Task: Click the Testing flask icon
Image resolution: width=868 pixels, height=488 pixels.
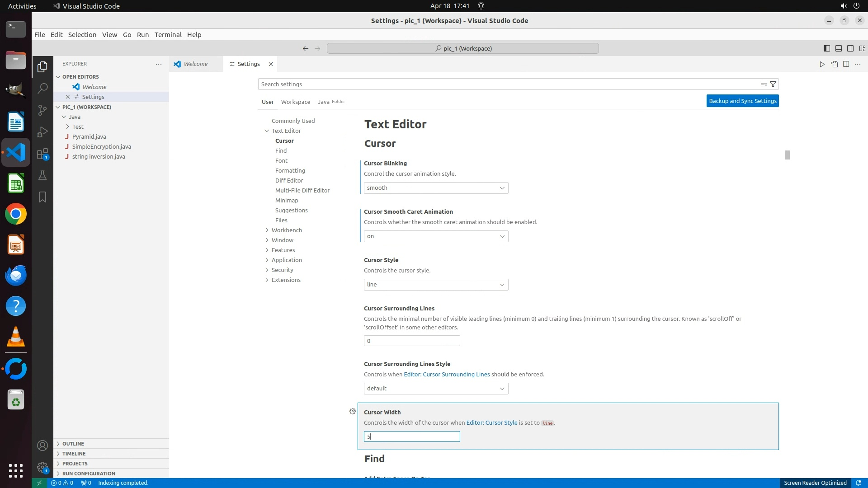Action: (x=42, y=175)
